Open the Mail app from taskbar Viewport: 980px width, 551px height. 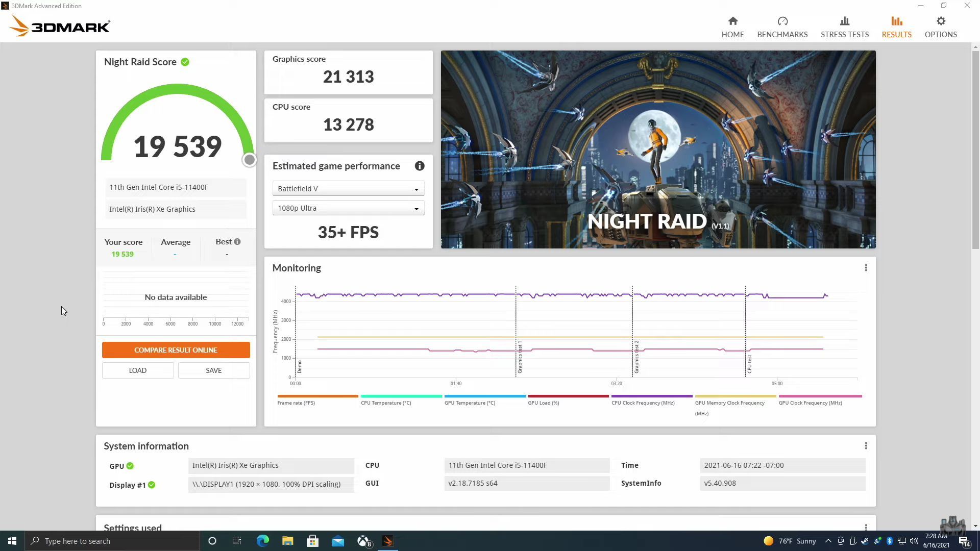tap(338, 541)
